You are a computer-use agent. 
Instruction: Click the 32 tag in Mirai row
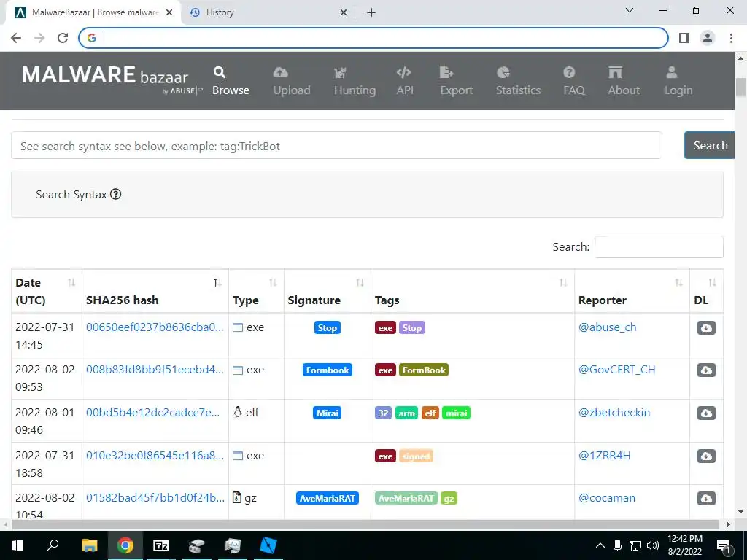(x=384, y=413)
